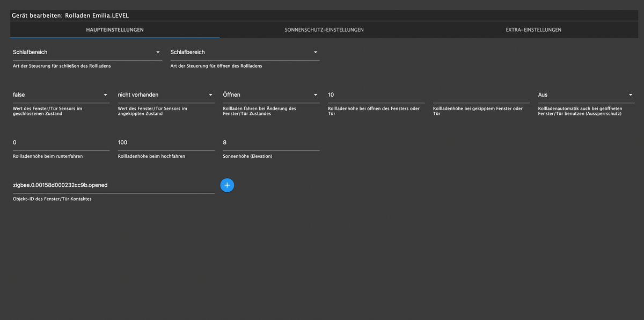Viewport: 644px width, 320px height.
Task: Open the 'Öffnen' window state change dropdown
Action: pyautogui.click(x=271, y=94)
